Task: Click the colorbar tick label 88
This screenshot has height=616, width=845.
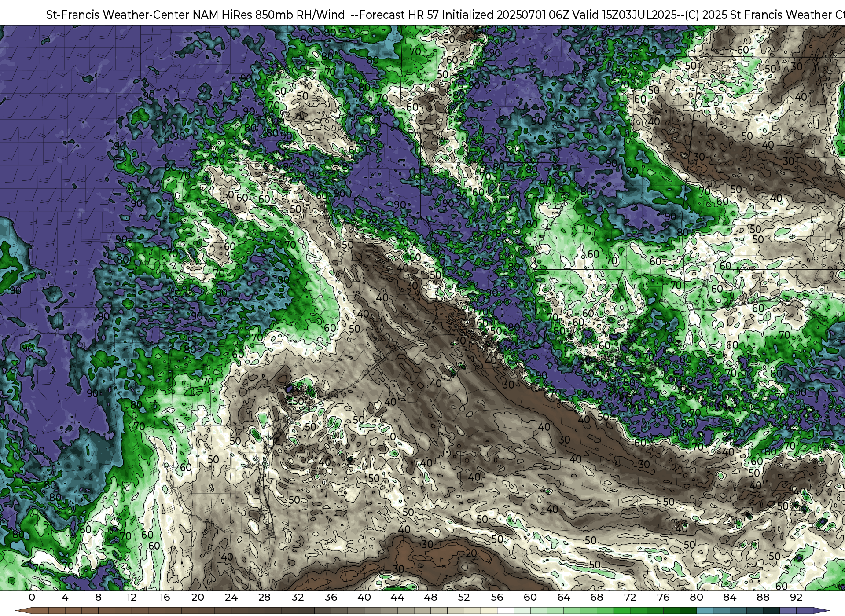Action: [x=763, y=597]
